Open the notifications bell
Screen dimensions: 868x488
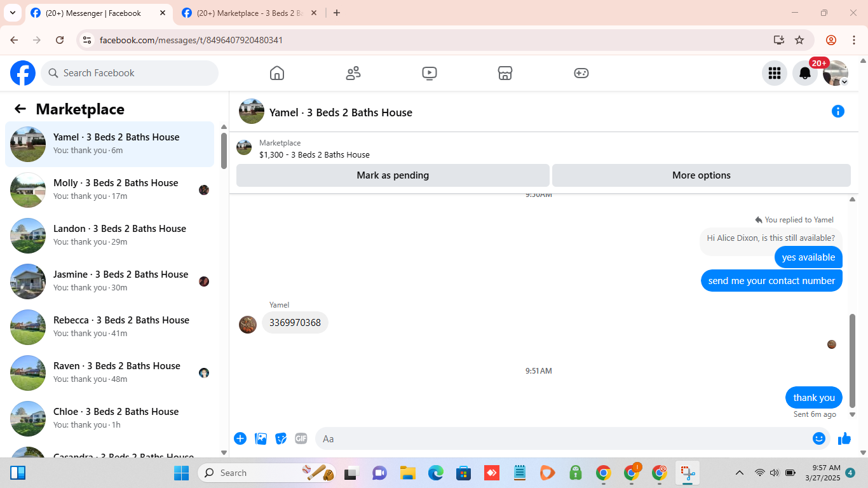point(805,73)
